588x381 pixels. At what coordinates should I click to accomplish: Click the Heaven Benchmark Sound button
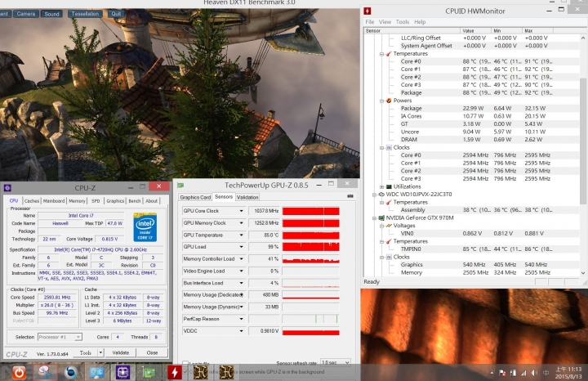click(51, 14)
